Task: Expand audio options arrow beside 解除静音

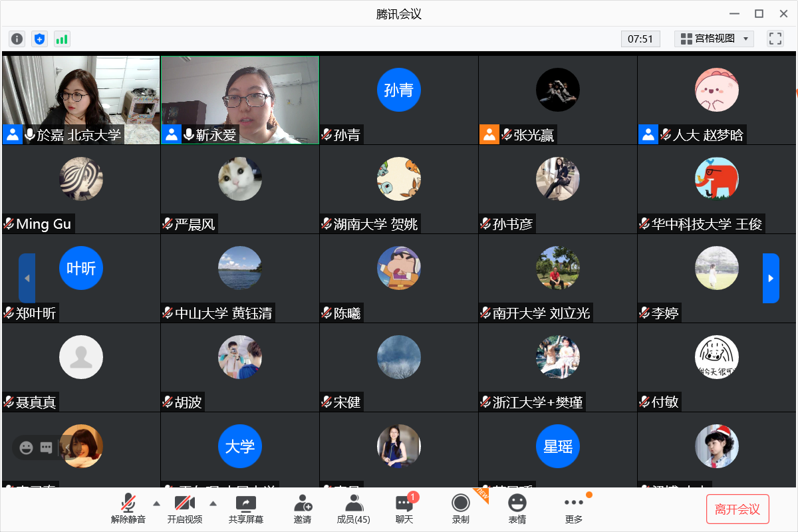Action: click(x=156, y=503)
